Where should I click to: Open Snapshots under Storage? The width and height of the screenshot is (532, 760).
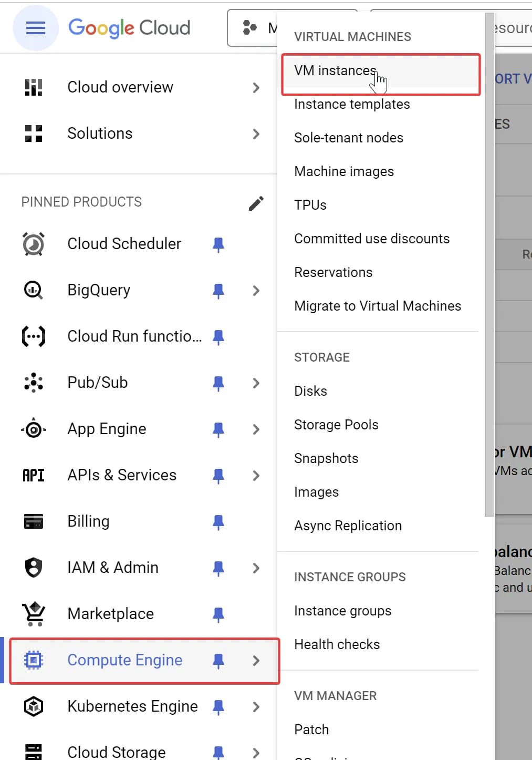click(326, 458)
